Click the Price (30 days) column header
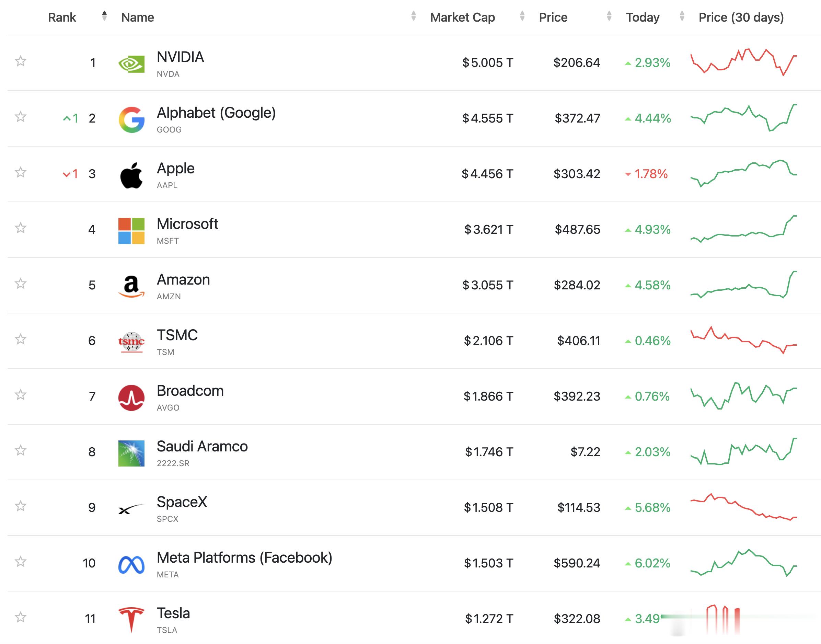Screen dimensions: 821x644 coord(741,18)
